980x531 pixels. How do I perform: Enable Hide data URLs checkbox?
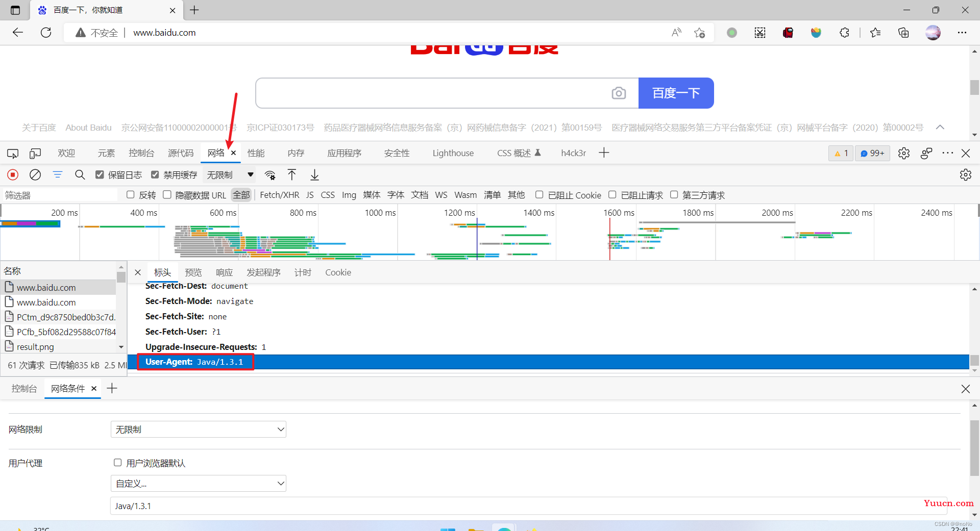pyautogui.click(x=167, y=194)
